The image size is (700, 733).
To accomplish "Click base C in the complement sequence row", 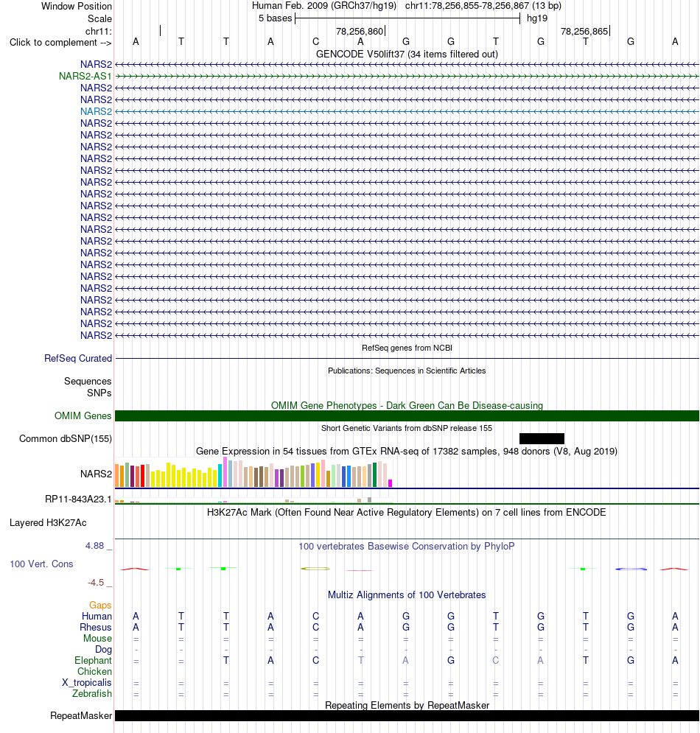I will (315, 42).
